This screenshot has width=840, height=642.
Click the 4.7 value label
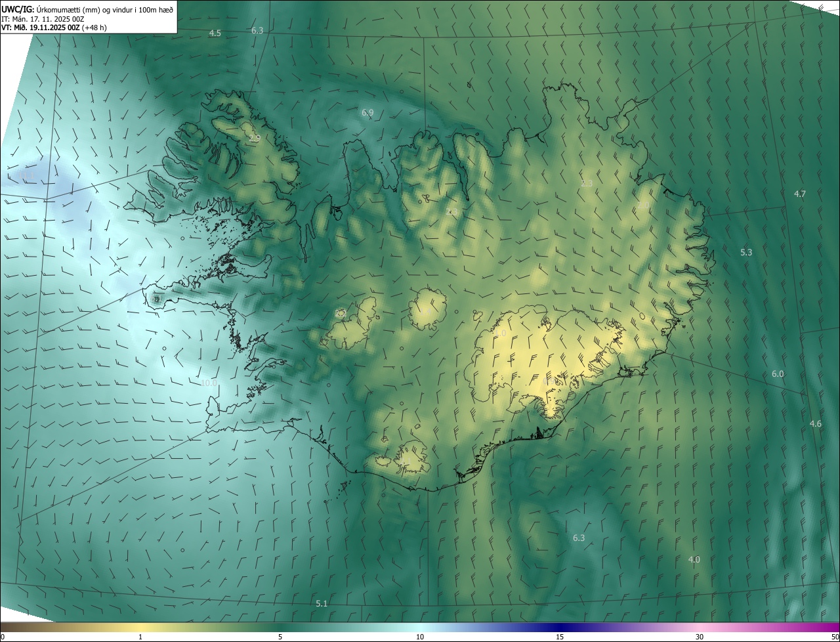tap(800, 194)
